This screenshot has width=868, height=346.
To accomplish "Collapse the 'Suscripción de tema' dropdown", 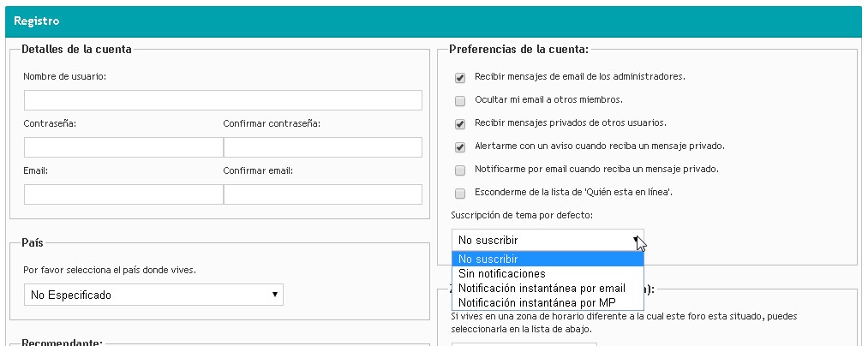I will pos(548,240).
